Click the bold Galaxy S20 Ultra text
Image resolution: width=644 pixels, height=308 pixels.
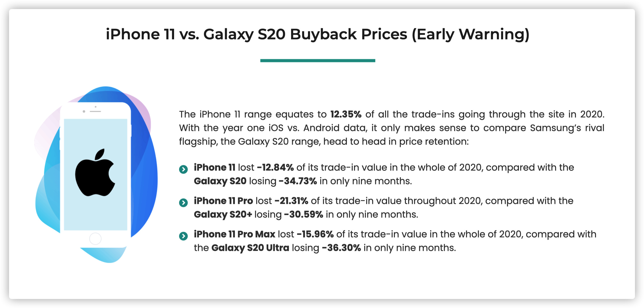tap(250, 248)
